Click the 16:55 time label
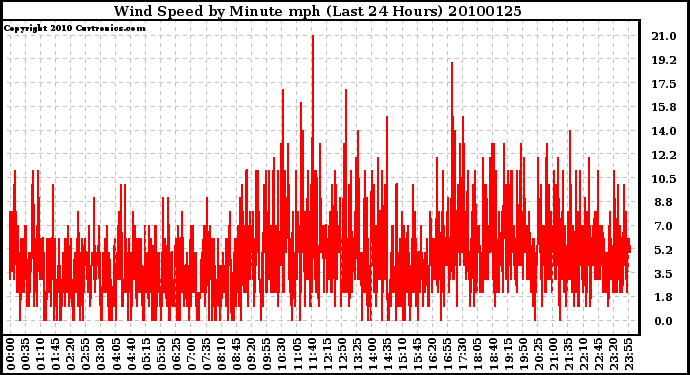Viewport: 690px width, 375px height. (x=447, y=354)
